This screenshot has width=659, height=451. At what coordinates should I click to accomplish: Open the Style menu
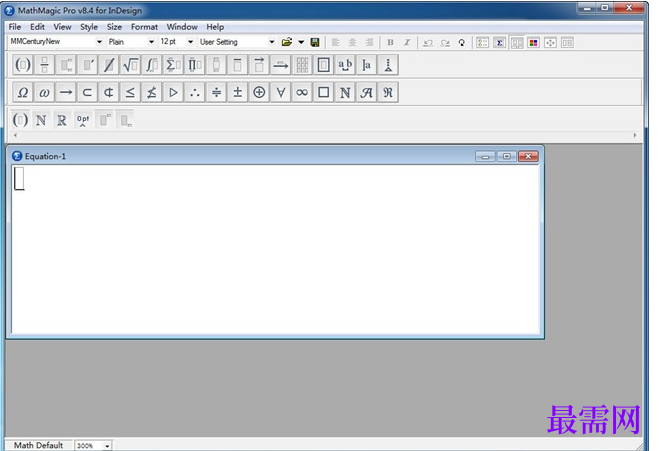point(89,27)
